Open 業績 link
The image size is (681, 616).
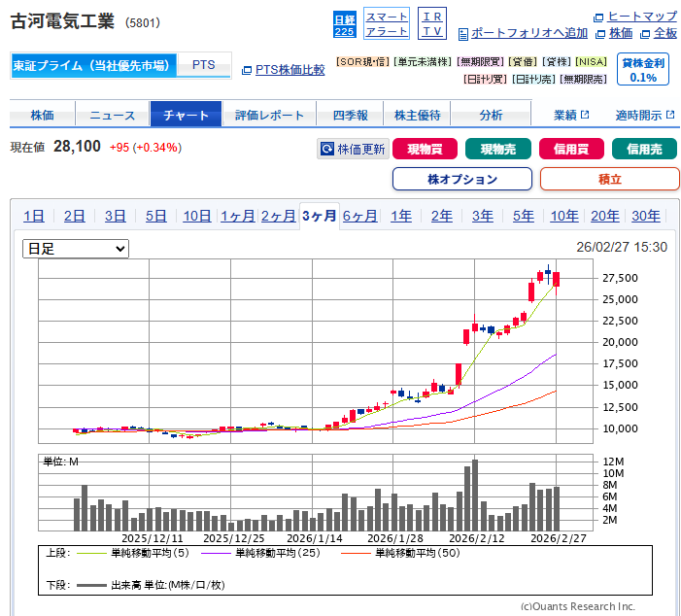click(x=565, y=115)
